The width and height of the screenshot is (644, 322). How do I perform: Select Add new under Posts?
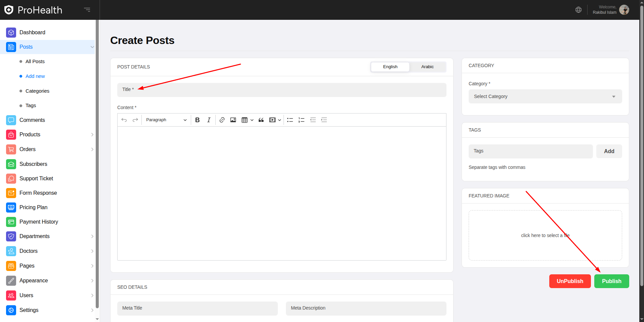tap(35, 76)
